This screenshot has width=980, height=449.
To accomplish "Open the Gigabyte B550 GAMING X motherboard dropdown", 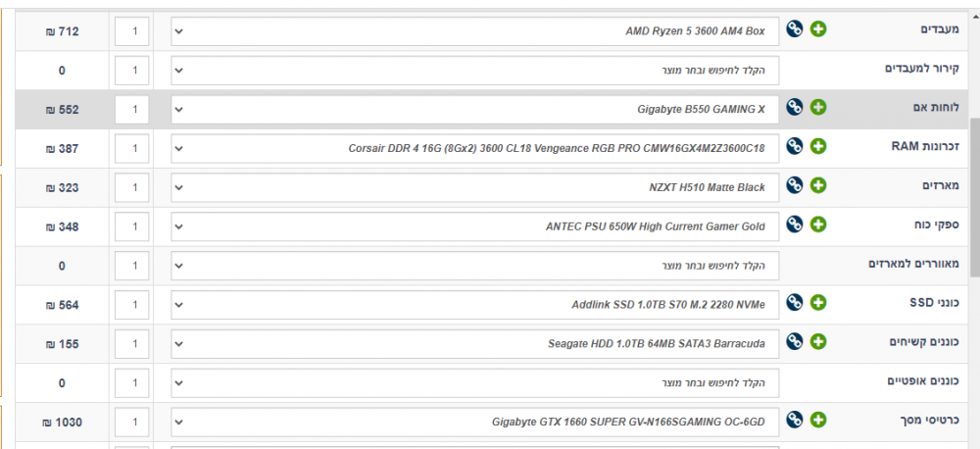I will coord(475,110).
